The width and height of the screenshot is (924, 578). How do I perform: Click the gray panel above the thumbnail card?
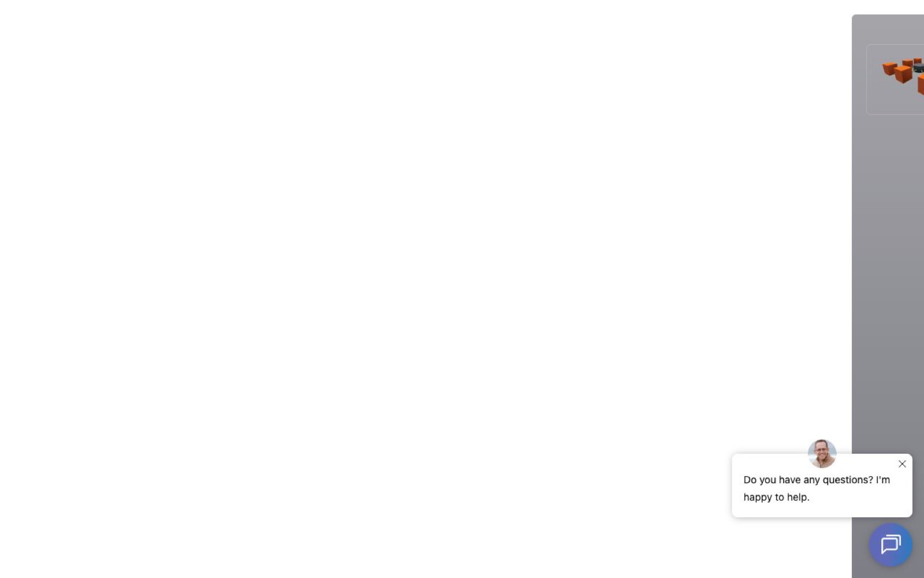[x=888, y=29]
